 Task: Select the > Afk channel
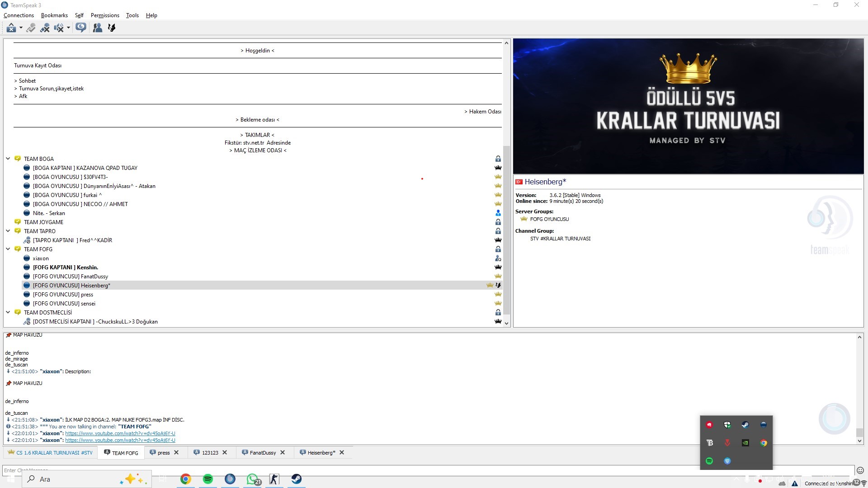point(21,96)
